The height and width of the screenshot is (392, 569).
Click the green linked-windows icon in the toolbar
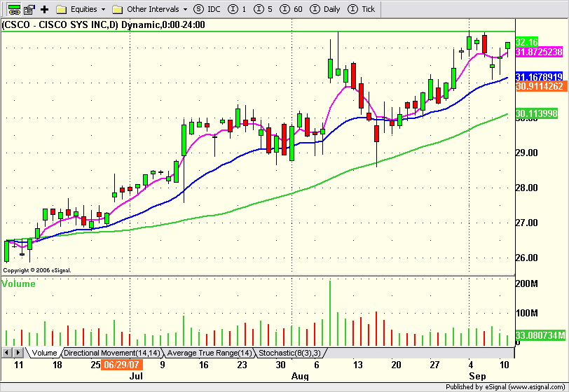coord(14,9)
